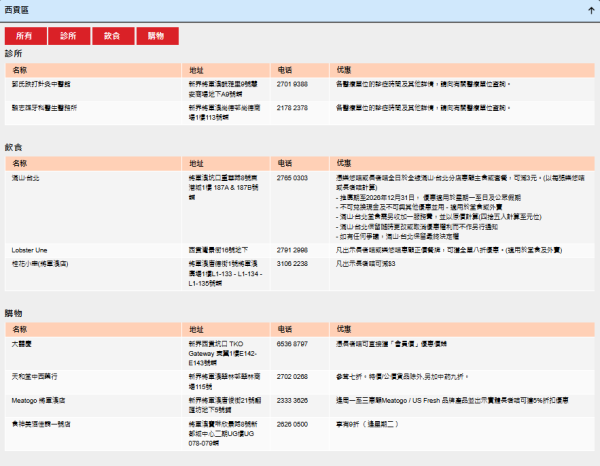The height and width of the screenshot is (466, 600).
Task: Click 优惠 column header in 診所 table
Action: (344, 70)
